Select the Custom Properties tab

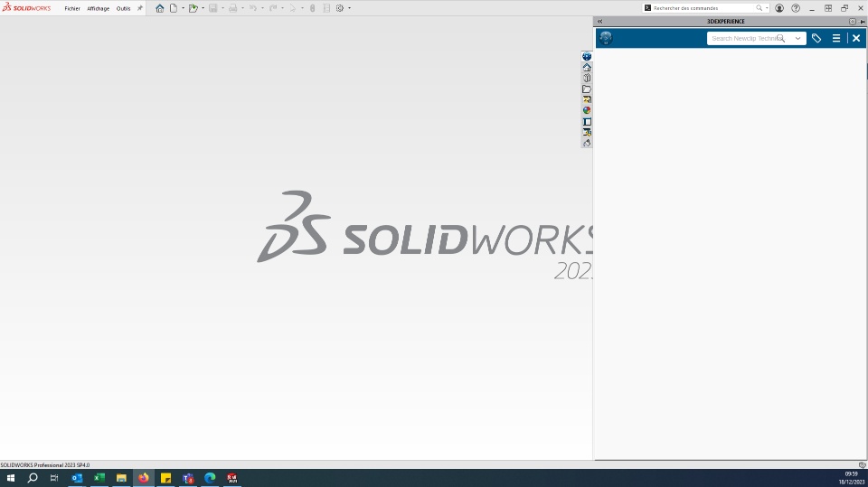point(587,122)
